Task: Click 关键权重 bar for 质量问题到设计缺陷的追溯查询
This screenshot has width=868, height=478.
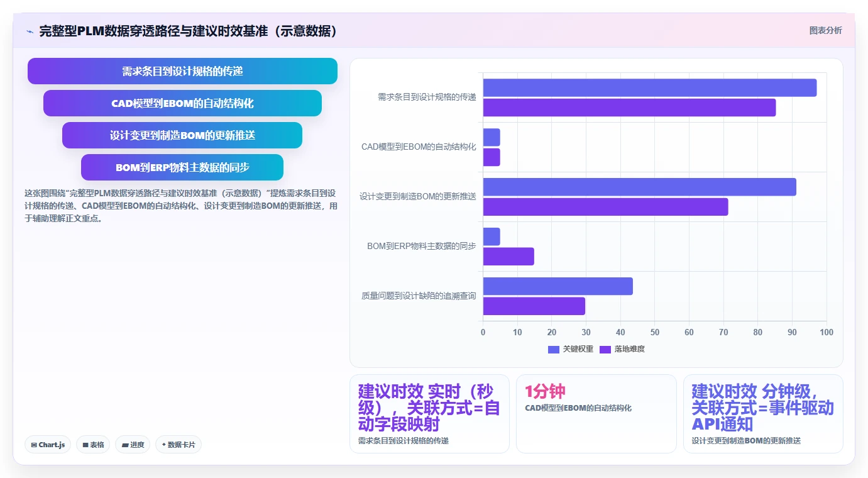Action: (x=558, y=286)
